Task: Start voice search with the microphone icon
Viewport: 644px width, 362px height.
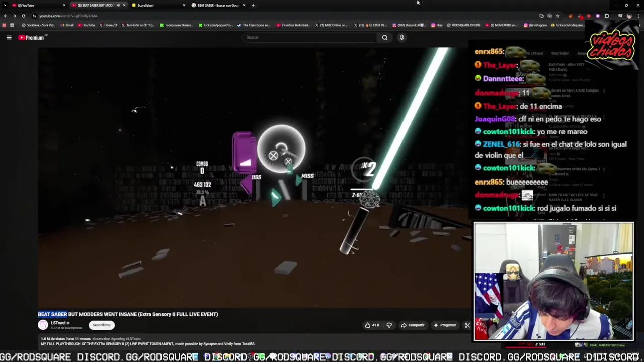Action: 401,37
